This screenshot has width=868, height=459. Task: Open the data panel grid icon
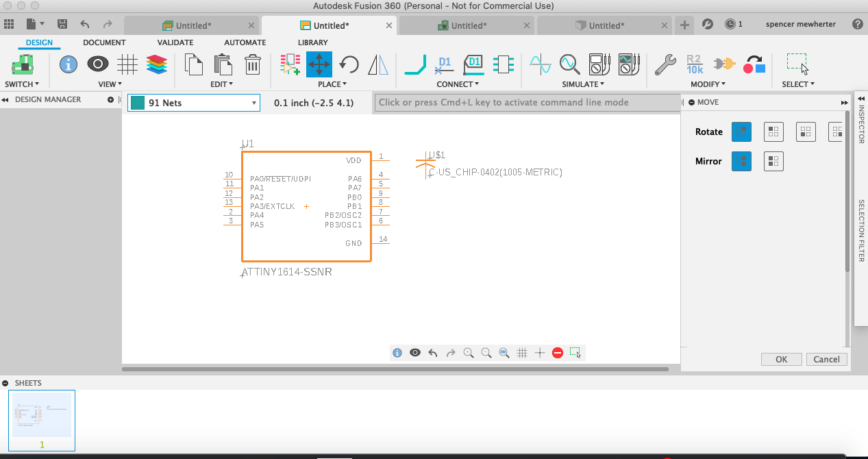click(x=9, y=24)
